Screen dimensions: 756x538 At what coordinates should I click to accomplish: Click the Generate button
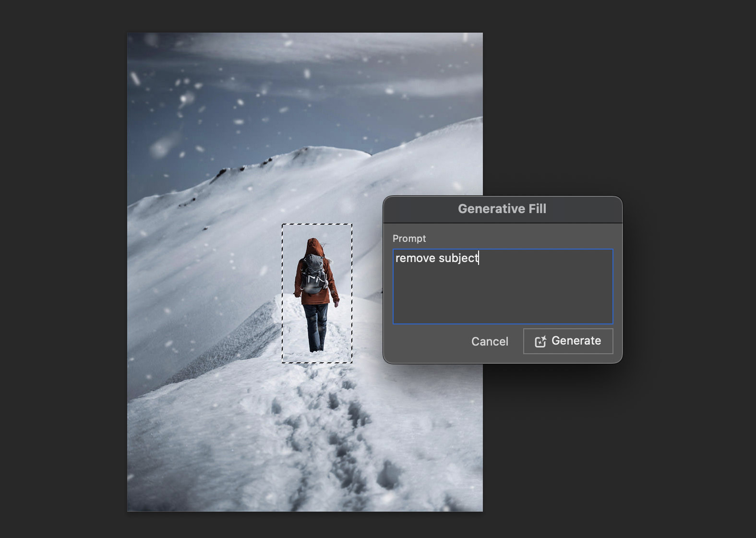pos(568,341)
